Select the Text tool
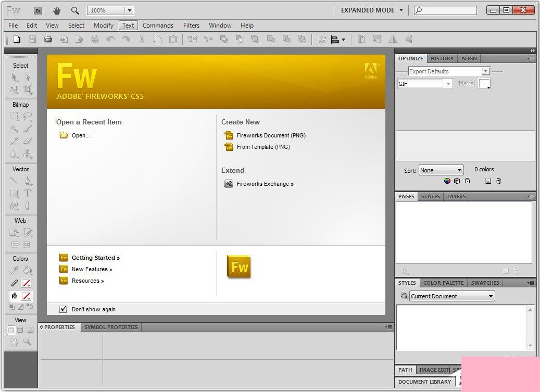The image size is (540, 392). (x=28, y=193)
